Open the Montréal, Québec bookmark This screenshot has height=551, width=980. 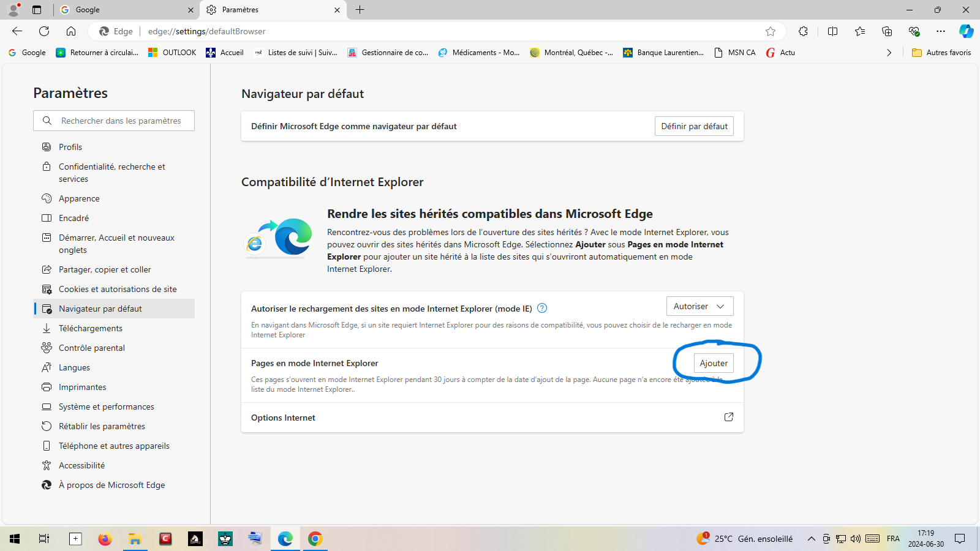[571, 53]
